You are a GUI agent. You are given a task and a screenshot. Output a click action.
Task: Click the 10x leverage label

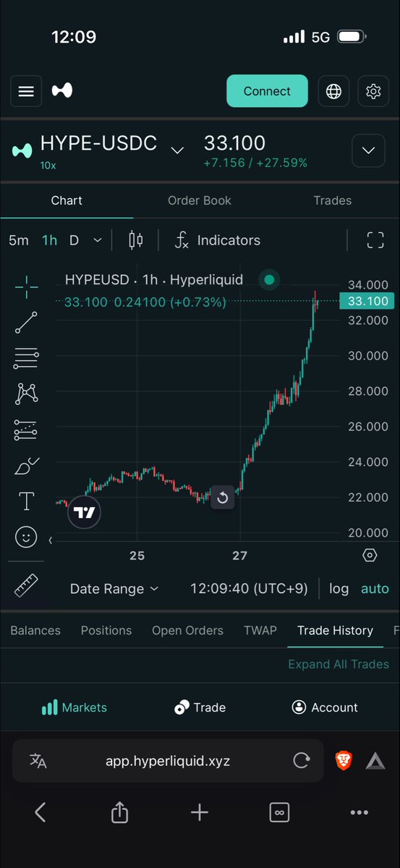[x=48, y=165]
